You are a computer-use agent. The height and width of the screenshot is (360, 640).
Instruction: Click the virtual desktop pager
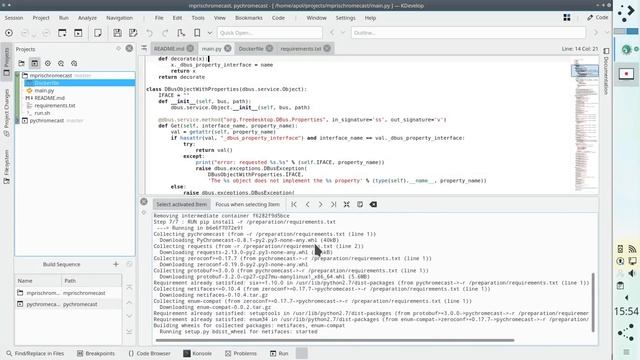tap(626, 31)
